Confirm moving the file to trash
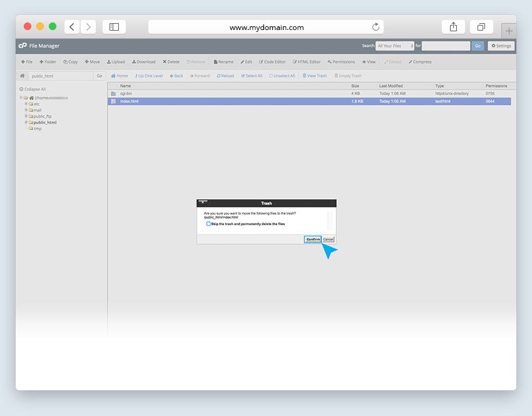This screenshot has width=532, height=416. pos(312,240)
